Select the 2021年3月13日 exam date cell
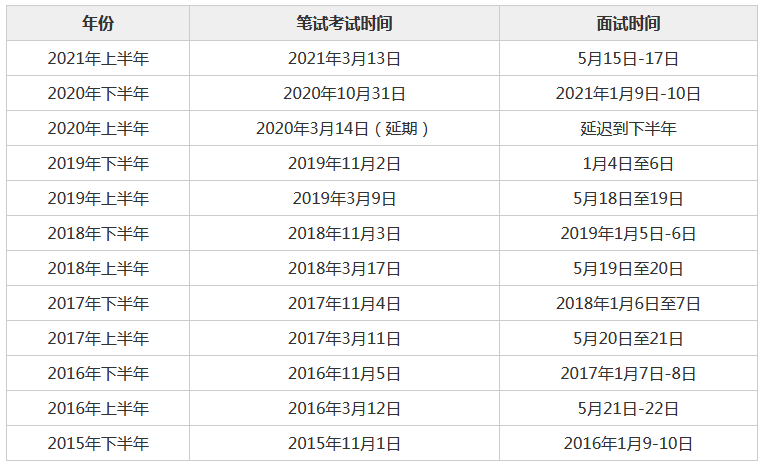 344,58
